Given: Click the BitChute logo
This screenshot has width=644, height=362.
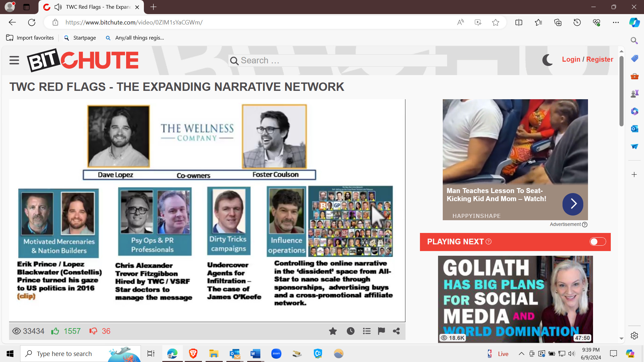Looking at the screenshot, I should pyautogui.click(x=83, y=60).
